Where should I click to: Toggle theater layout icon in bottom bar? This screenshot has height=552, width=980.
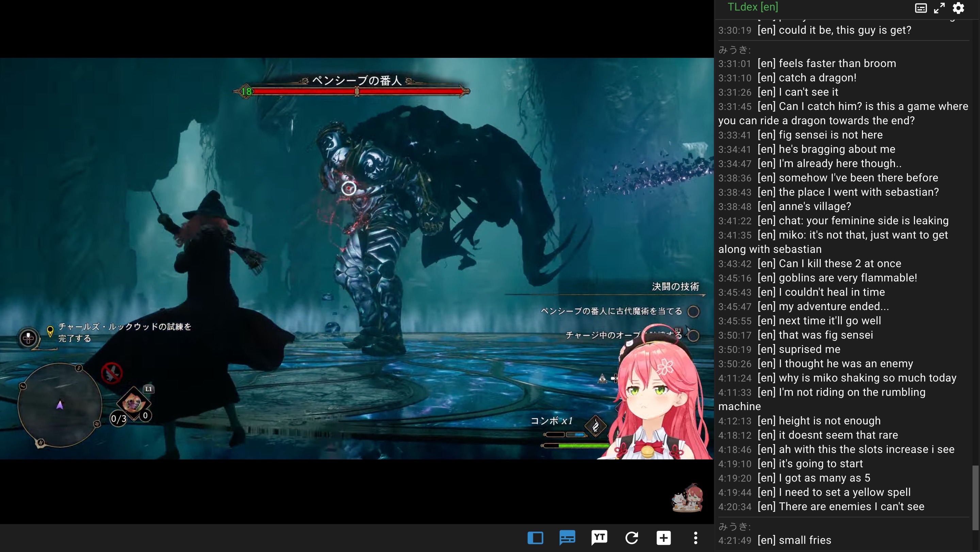tap(535, 538)
